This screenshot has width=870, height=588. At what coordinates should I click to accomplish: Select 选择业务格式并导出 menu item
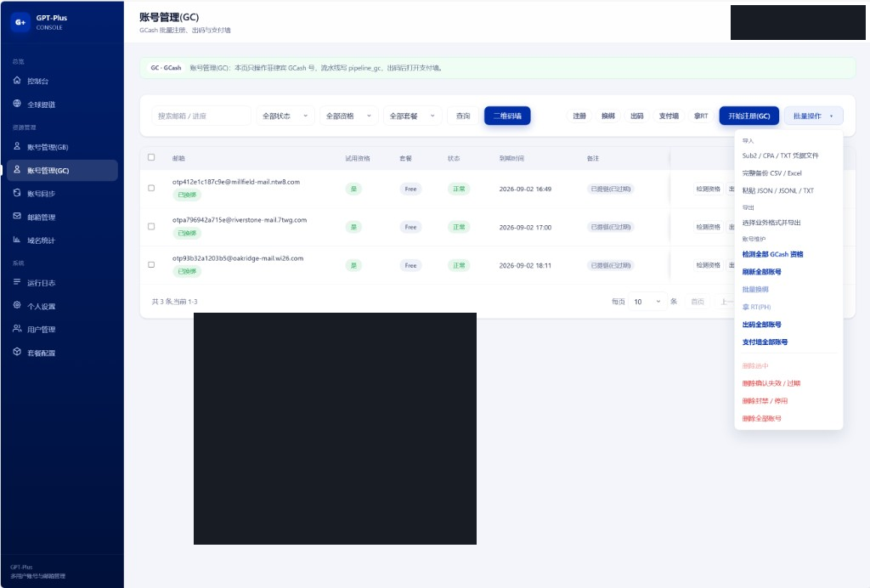click(x=788, y=223)
